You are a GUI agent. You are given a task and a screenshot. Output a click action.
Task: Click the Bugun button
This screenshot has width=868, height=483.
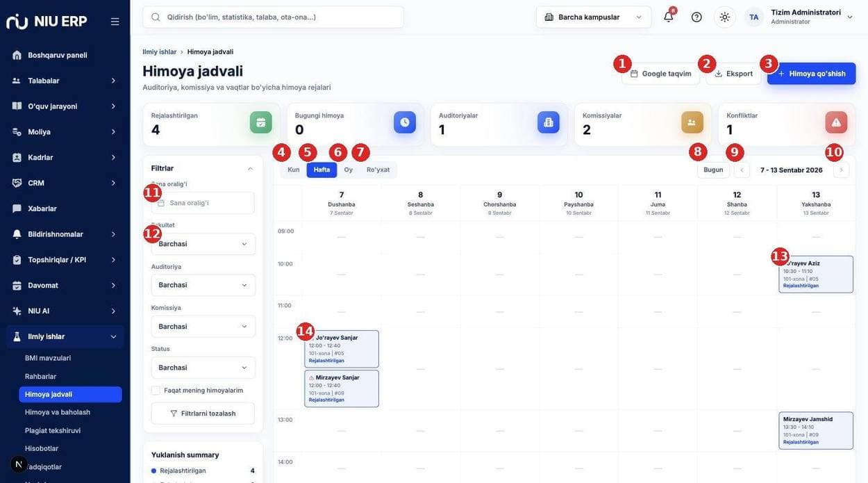point(713,170)
